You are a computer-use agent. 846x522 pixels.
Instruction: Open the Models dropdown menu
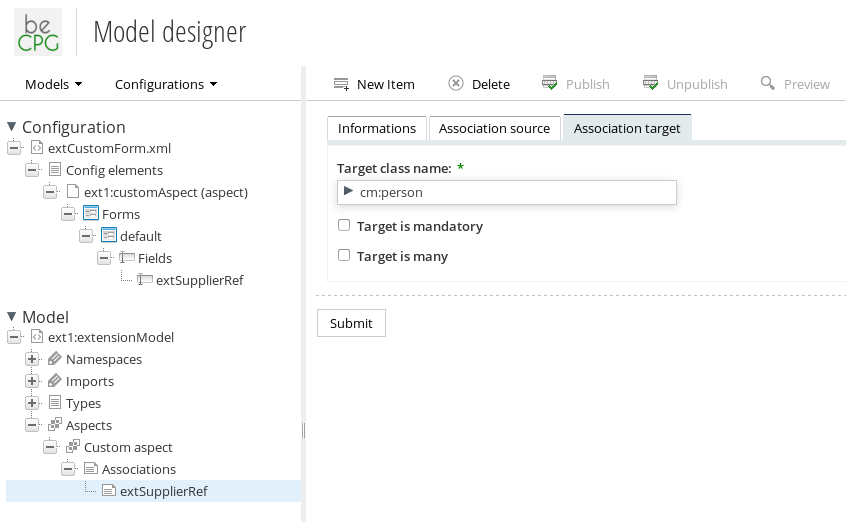pyautogui.click(x=53, y=84)
